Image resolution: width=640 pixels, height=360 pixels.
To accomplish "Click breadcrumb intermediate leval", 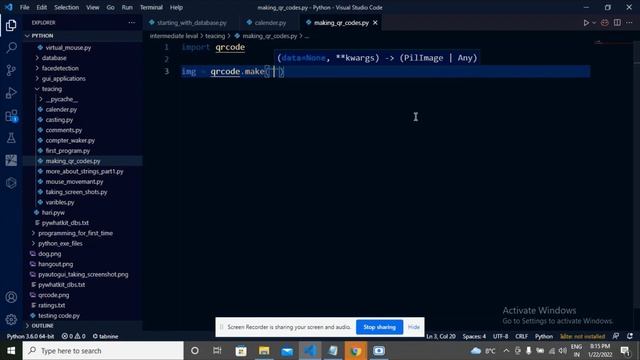I will 173,36.
